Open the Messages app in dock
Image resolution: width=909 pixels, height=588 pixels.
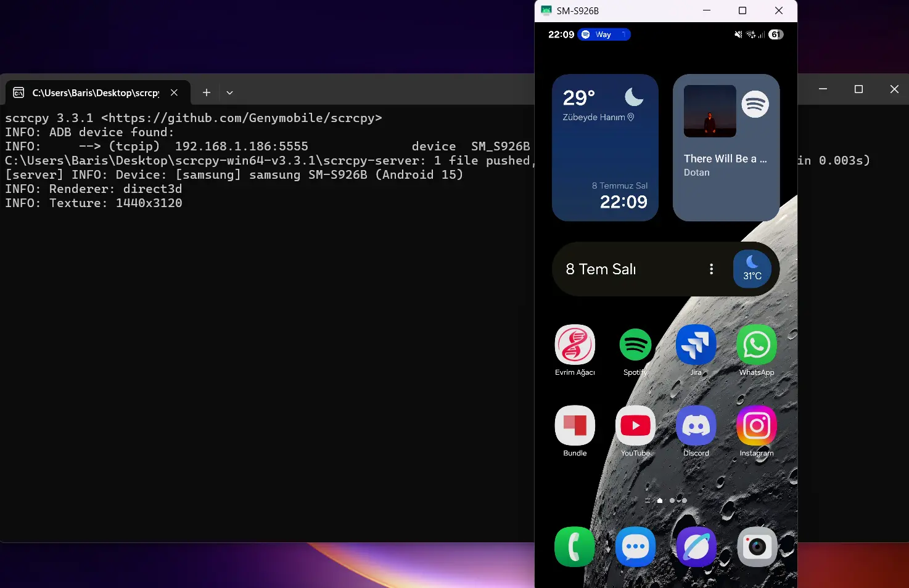click(635, 547)
